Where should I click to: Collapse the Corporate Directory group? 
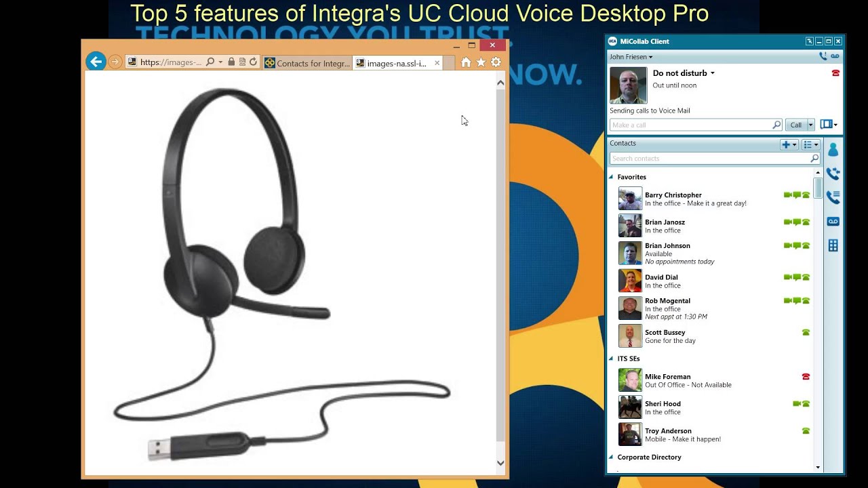click(x=611, y=457)
